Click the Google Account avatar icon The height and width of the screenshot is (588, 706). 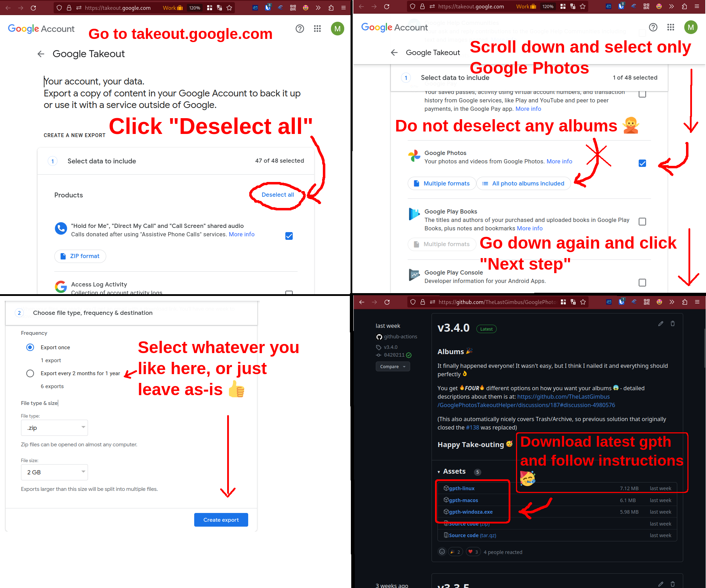pos(338,28)
